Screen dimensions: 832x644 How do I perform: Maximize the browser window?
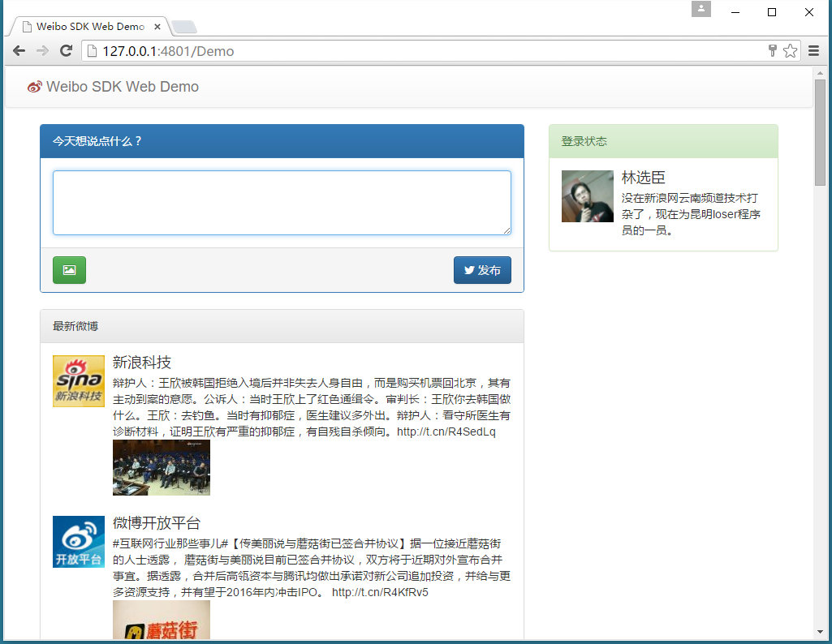[x=772, y=12]
